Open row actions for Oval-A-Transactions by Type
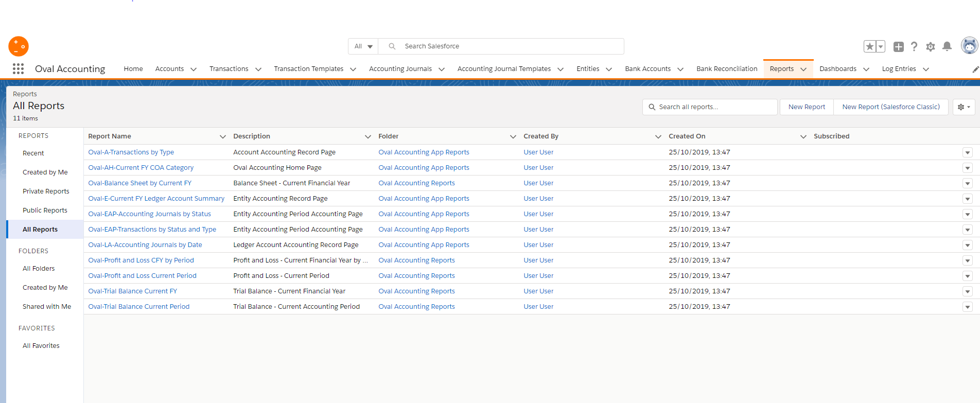 click(x=967, y=152)
